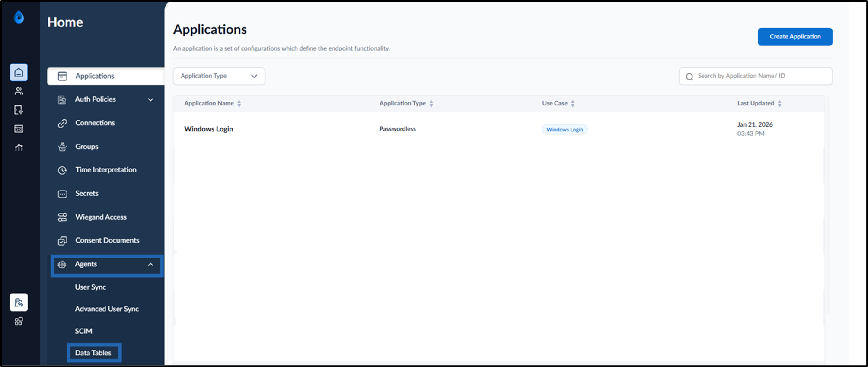Open Wiegand Access menu item
Viewport: 868px width, 367px height.
[101, 217]
